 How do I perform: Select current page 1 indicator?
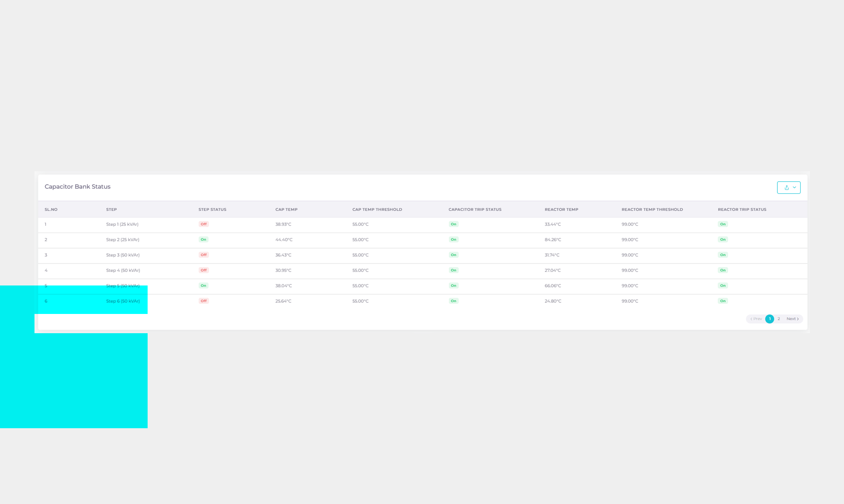tap(769, 319)
